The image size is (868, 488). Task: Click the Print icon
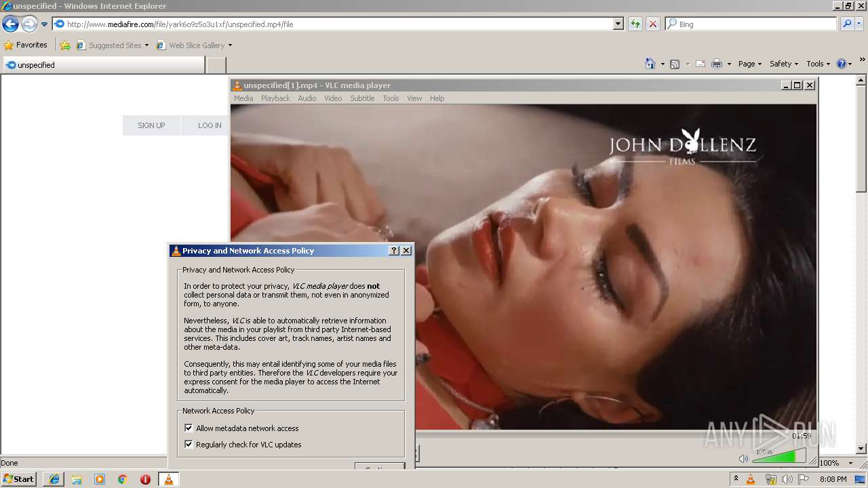click(x=717, y=64)
